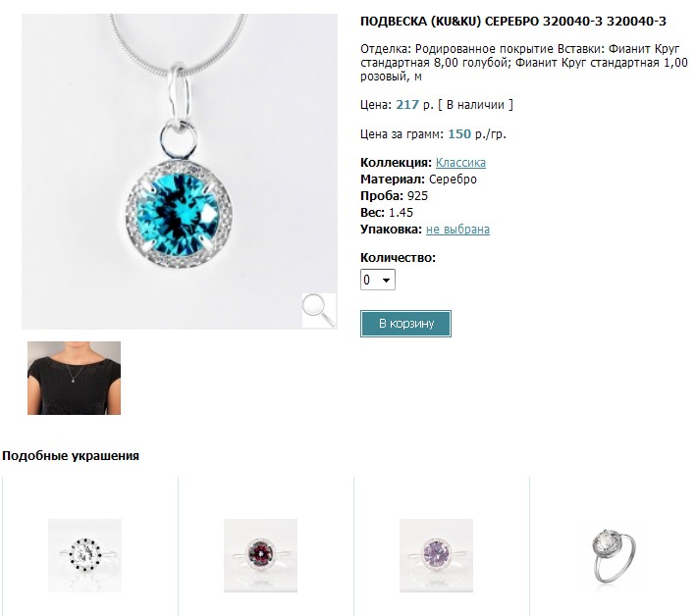
Task: Add item with В корзину button
Action: pyautogui.click(x=405, y=324)
